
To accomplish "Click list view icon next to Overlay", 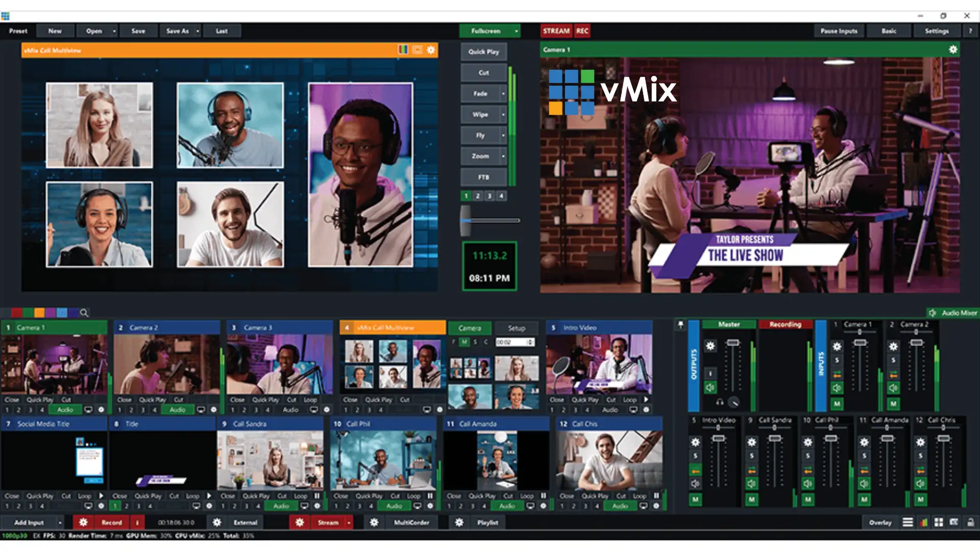I will (908, 522).
